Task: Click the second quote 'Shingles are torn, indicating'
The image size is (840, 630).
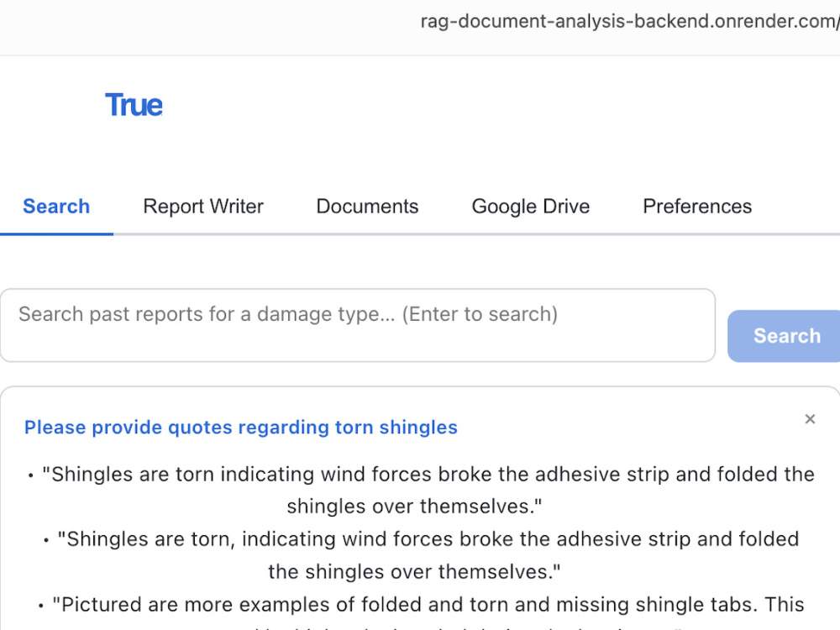Action: (x=421, y=555)
